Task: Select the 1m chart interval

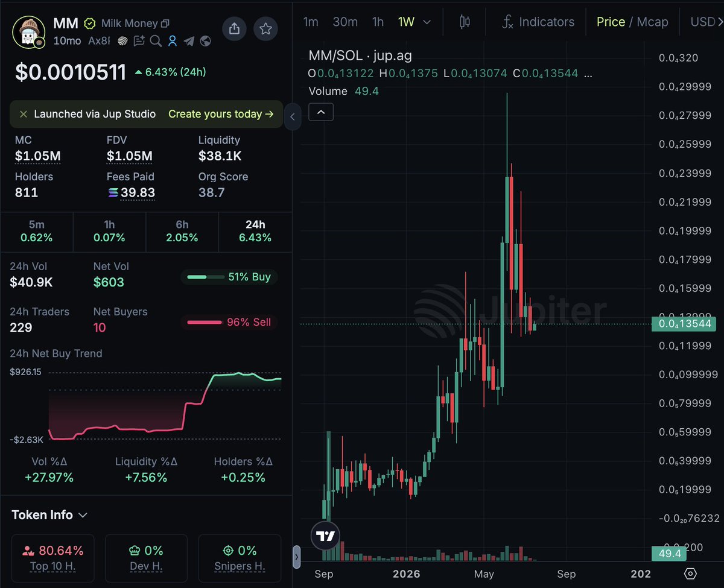Action: 311,22
